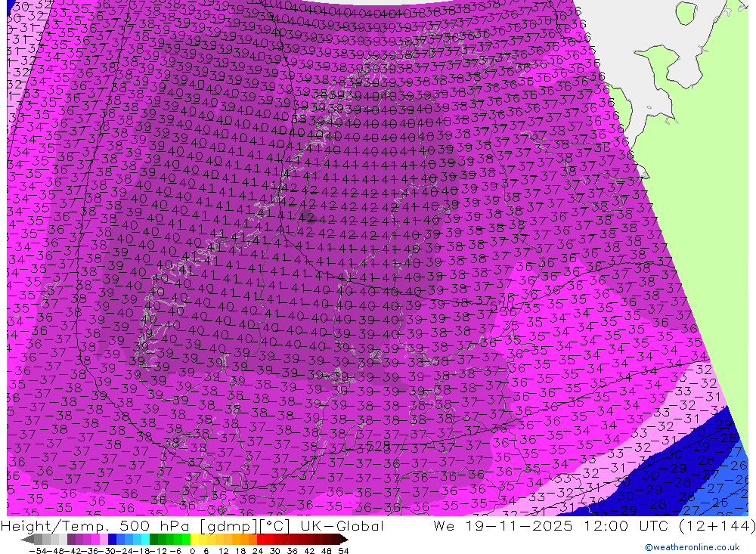Select the dark maroon right arrow of legend

[x=343, y=539]
